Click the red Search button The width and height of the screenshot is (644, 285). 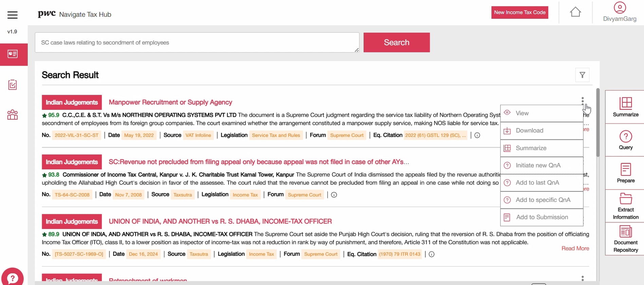point(396,43)
